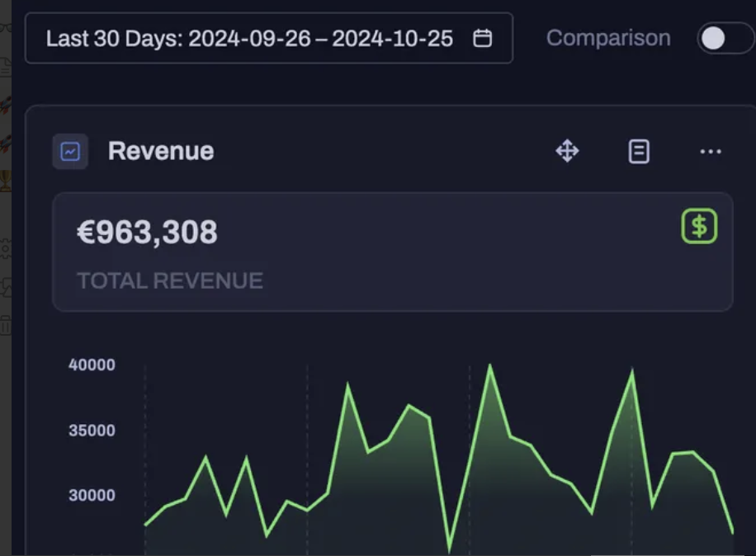
Task: Open the Revenue widget notes icon
Action: point(639,151)
